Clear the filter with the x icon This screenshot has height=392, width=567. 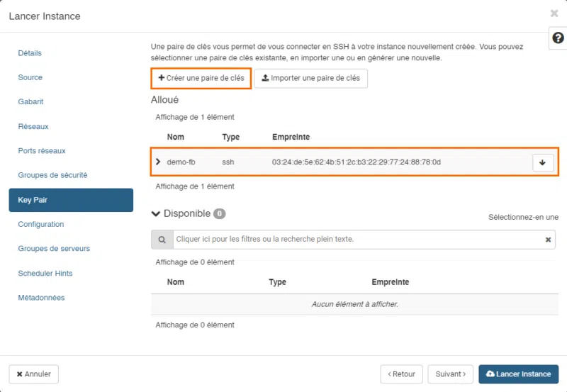tap(548, 240)
